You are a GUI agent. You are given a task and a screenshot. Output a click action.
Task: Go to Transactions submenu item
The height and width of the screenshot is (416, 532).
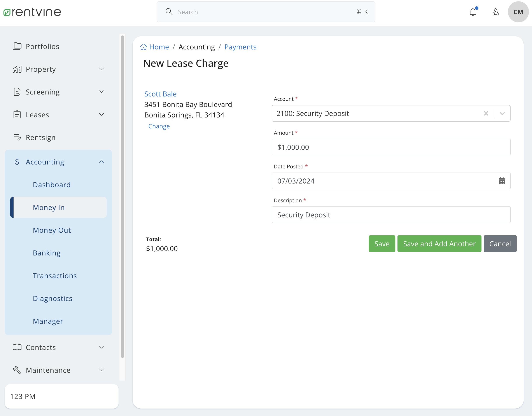(55, 275)
